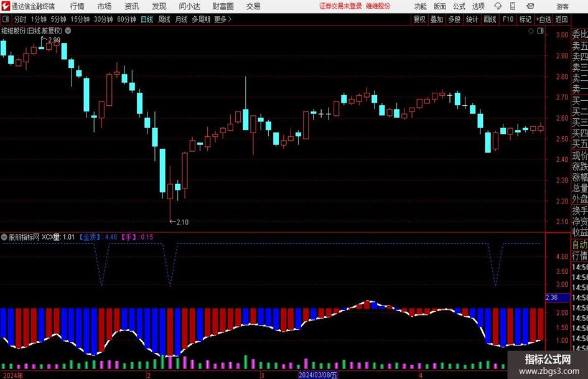Switch to the 分时 period tab
The image size is (588, 379).
[20, 19]
